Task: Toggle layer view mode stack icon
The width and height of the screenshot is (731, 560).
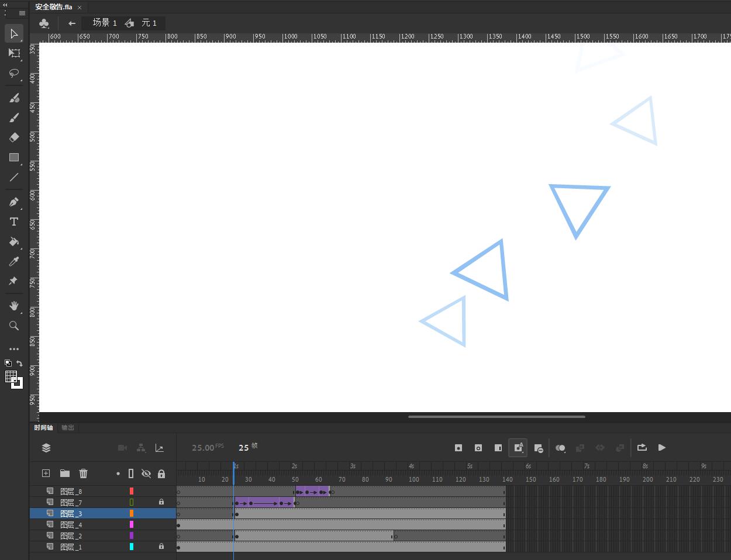Action: tap(46, 448)
